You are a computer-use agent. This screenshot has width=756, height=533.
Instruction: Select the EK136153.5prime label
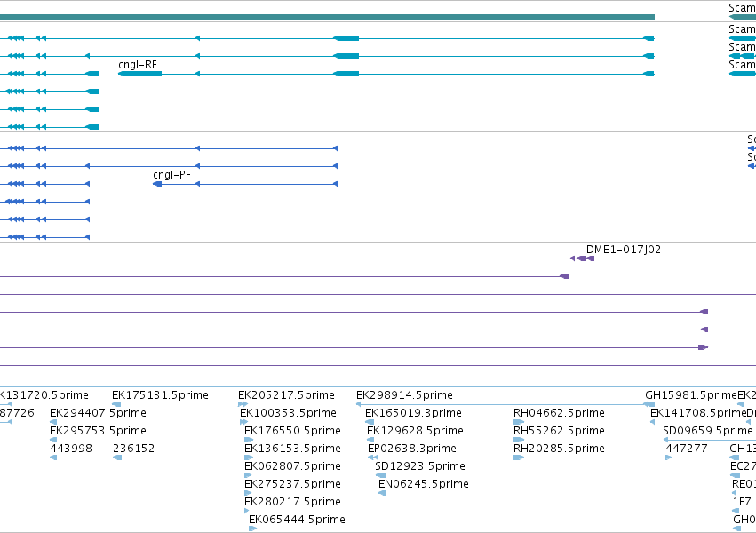pyautogui.click(x=292, y=449)
